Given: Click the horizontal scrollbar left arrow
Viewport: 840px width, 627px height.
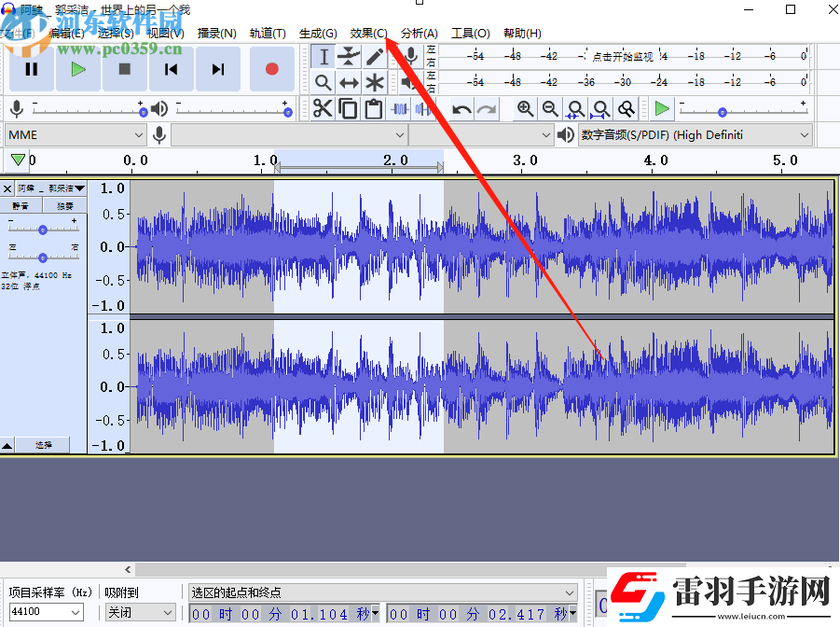Looking at the screenshot, I should coord(128,569).
